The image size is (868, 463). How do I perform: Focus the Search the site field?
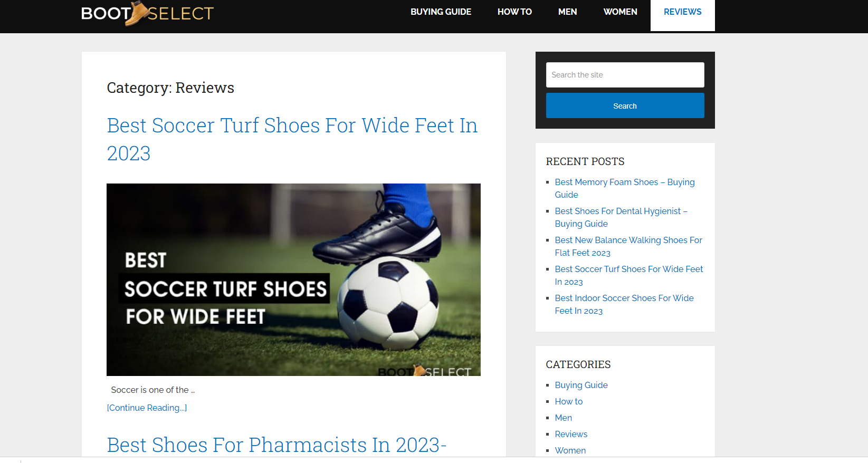click(x=625, y=75)
